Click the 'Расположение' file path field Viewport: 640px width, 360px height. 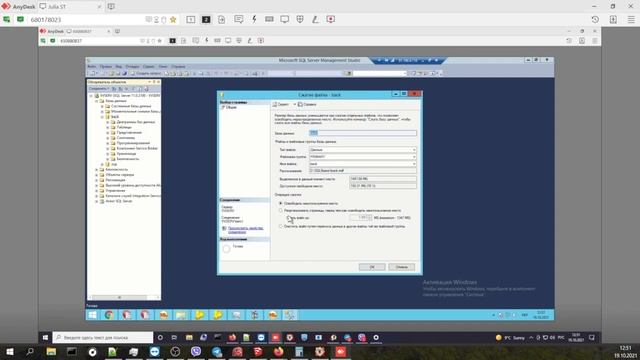coord(362,171)
